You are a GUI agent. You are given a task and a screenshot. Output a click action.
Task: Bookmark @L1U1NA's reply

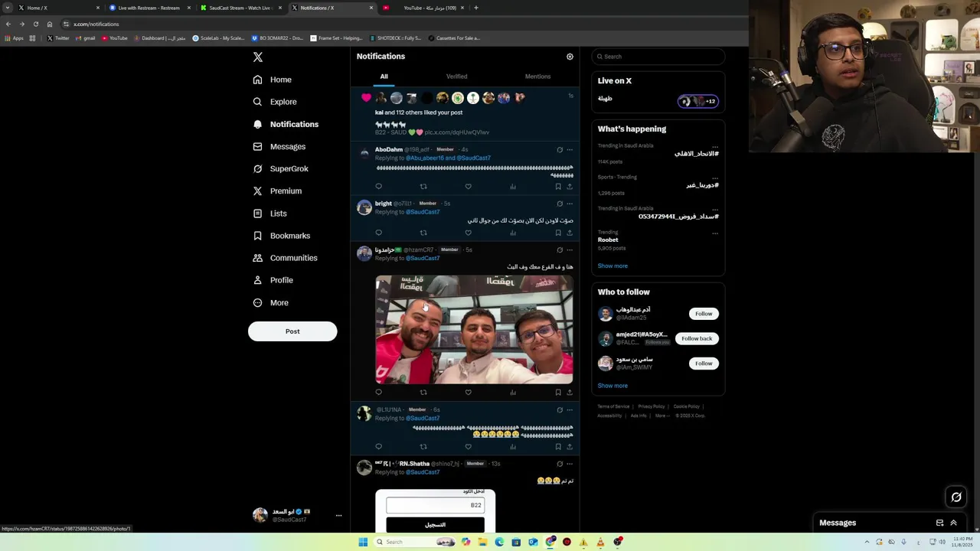point(558,446)
